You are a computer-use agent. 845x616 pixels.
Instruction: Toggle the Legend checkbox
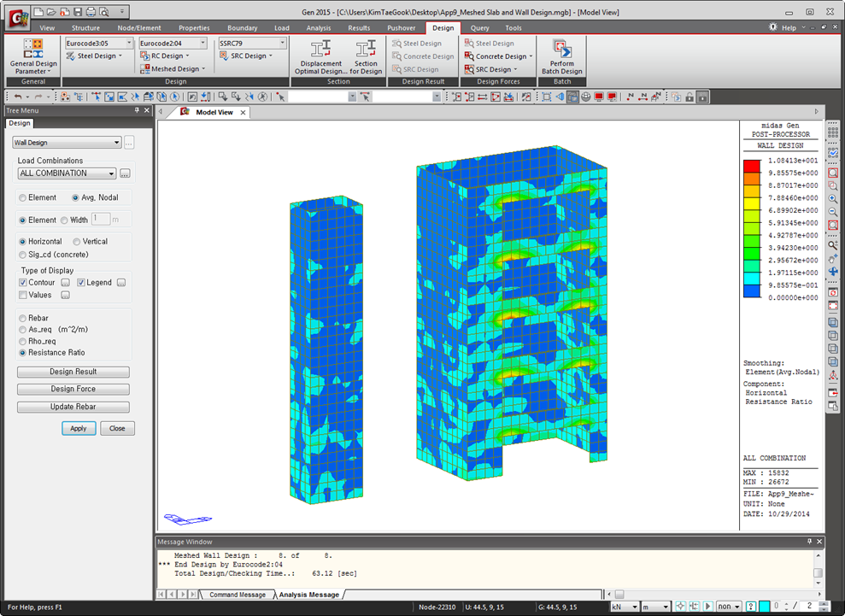[81, 283]
